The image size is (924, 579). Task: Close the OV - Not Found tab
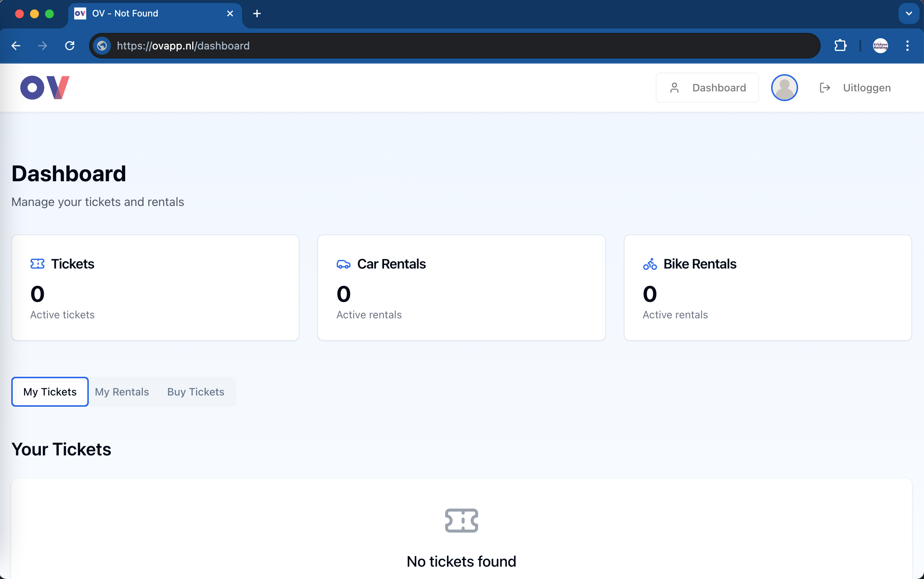(230, 13)
